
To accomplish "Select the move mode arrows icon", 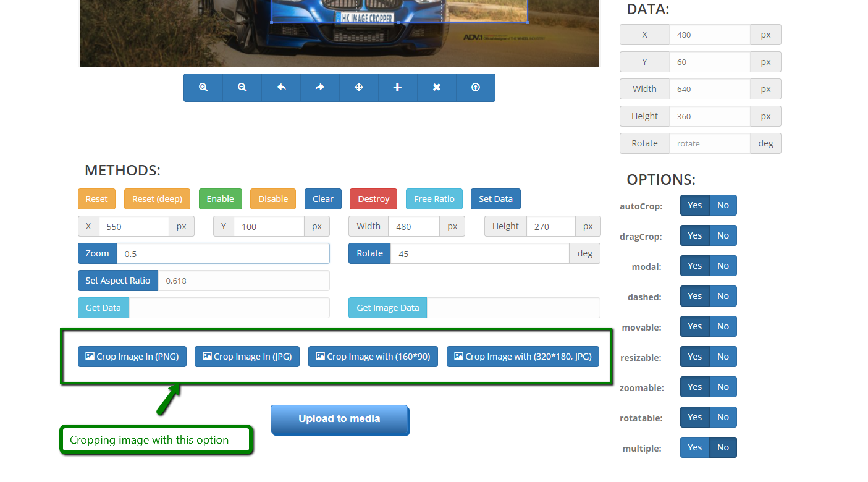I will [x=359, y=88].
